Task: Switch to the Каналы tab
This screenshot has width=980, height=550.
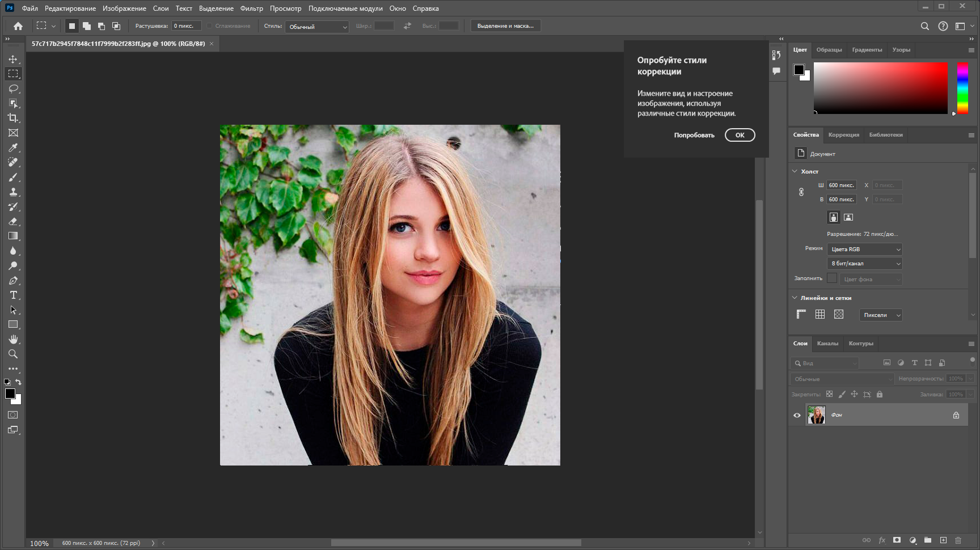Action: tap(827, 344)
